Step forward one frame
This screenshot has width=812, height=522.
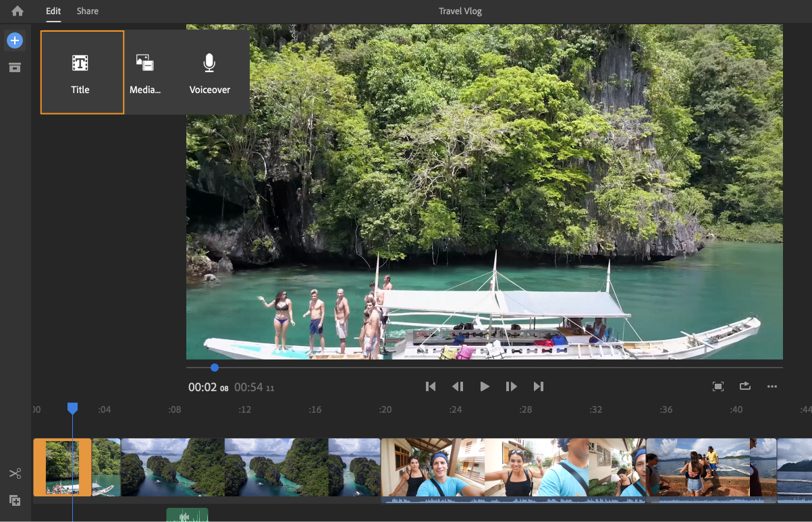(511, 386)
